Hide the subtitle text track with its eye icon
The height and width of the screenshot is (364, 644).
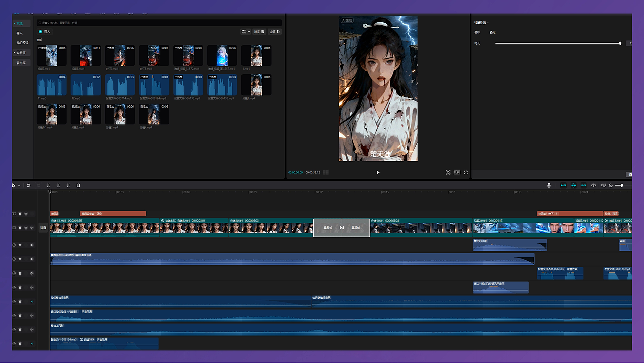[26, 214]
